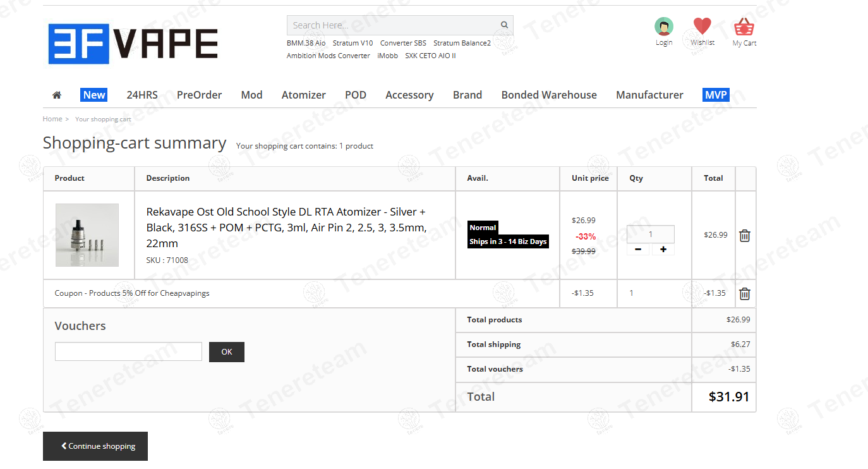Open the PreOrder menu
This screenshot has width=868, height=469.
(x=199, y=95)
